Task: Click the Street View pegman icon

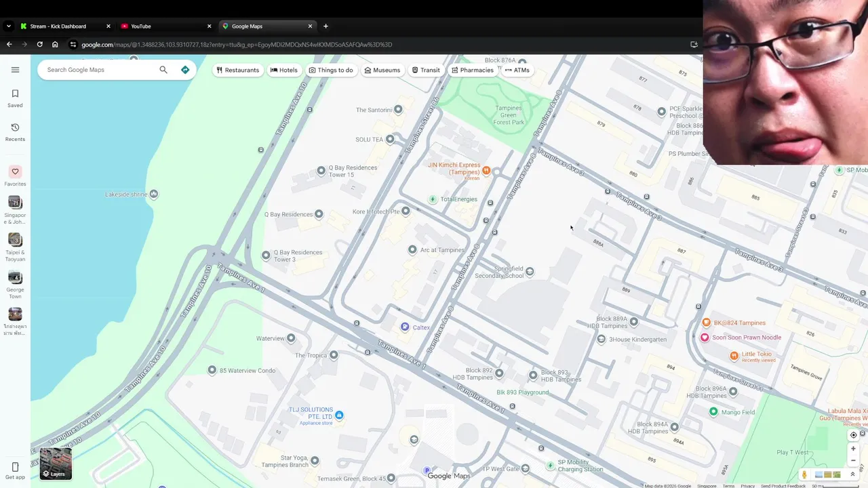Action: [804, 474]
